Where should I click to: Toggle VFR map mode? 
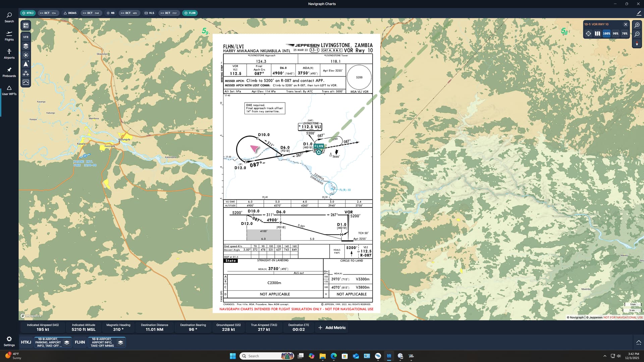[26, 37]
